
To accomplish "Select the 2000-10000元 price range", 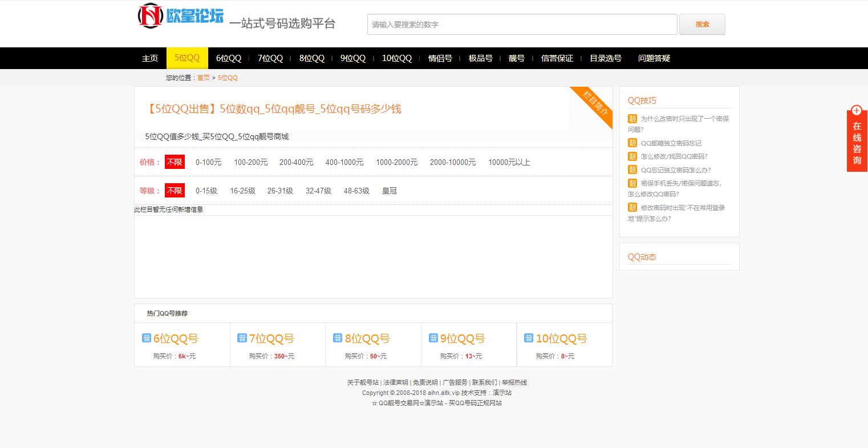I will pyautogui.click(x=453, y=162).
